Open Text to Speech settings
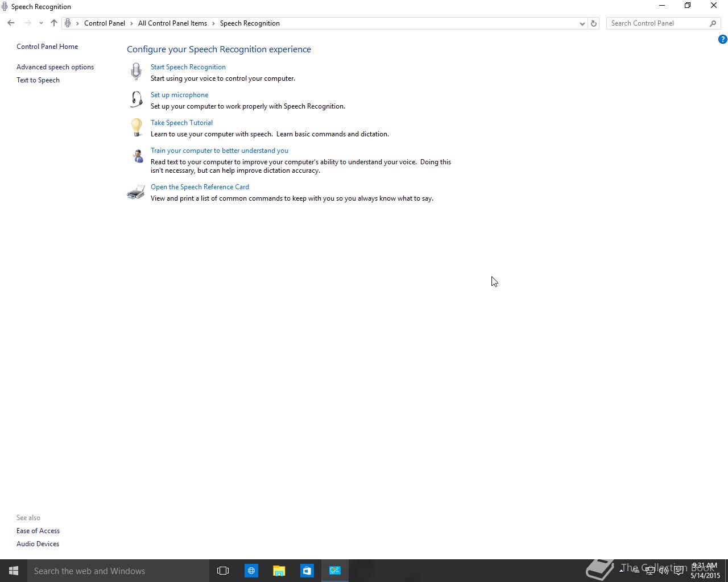728x582 pixels. (x=38, y=80)
